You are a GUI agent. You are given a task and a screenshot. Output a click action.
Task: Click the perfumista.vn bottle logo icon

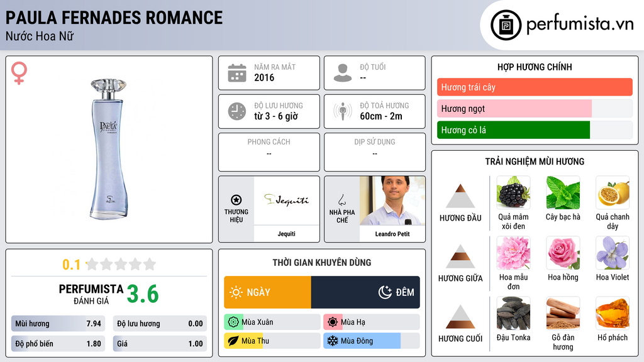pos(506,25)
